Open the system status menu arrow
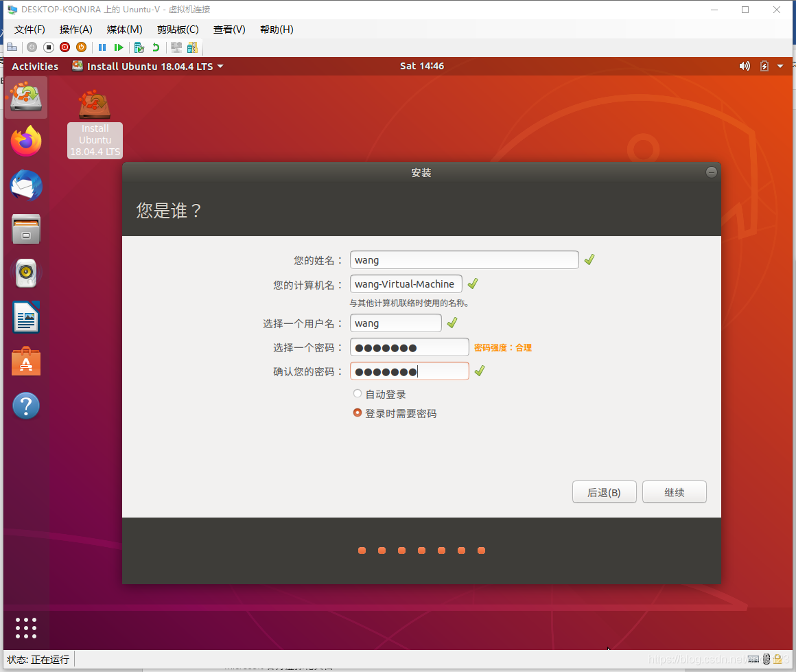 [781, 66]
